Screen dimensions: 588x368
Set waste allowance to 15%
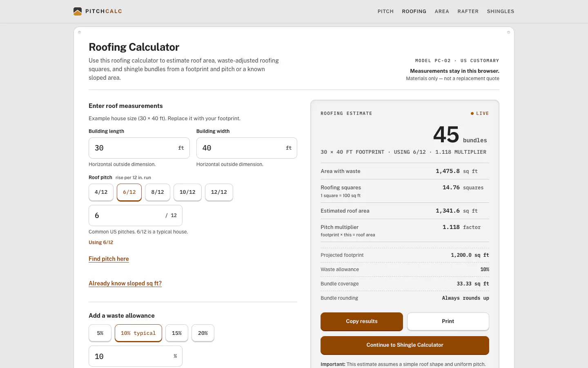tap(177, 333)
